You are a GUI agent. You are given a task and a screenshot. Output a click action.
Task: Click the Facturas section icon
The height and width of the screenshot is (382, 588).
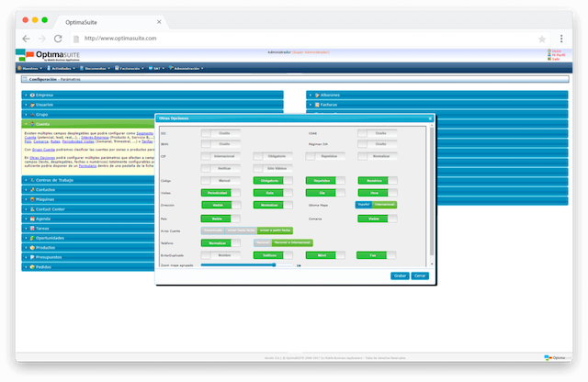coord(318,105)
